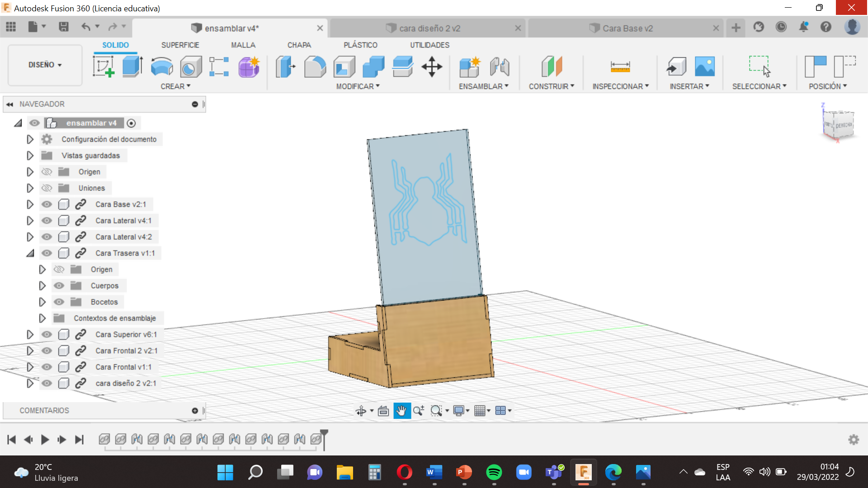
Task: Expand the Contextos de ensamblaje node
Action: (42, 318)
